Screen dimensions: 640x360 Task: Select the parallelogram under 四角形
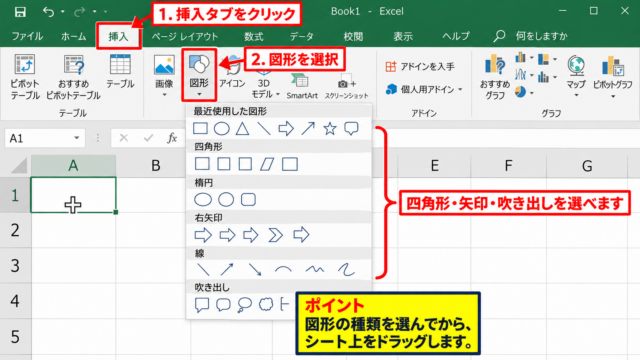pos(267,164)
